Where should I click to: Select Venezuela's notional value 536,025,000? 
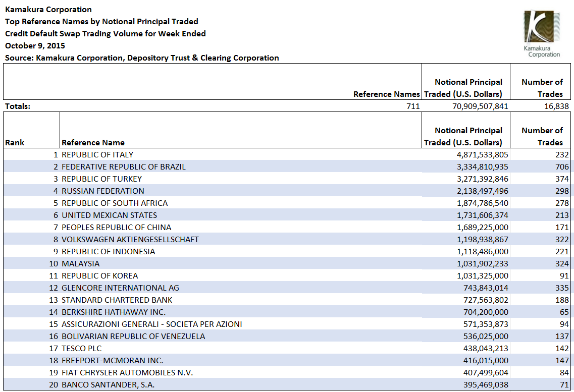pyautogui.click(x=486, y=335)
